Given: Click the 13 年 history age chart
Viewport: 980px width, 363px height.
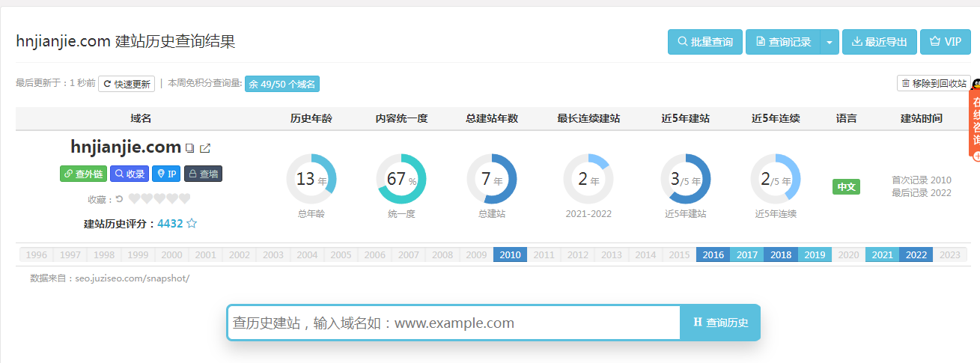Looking at the screenshot, I should click(311, 179).
